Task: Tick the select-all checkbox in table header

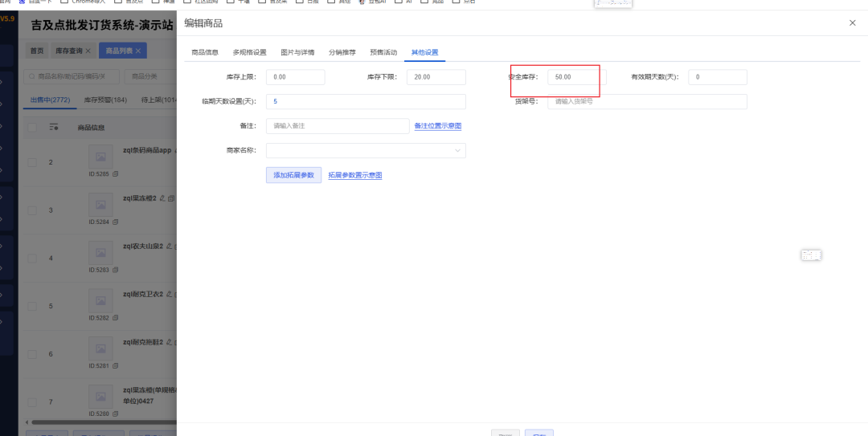Action: click(x=32, y=127)
